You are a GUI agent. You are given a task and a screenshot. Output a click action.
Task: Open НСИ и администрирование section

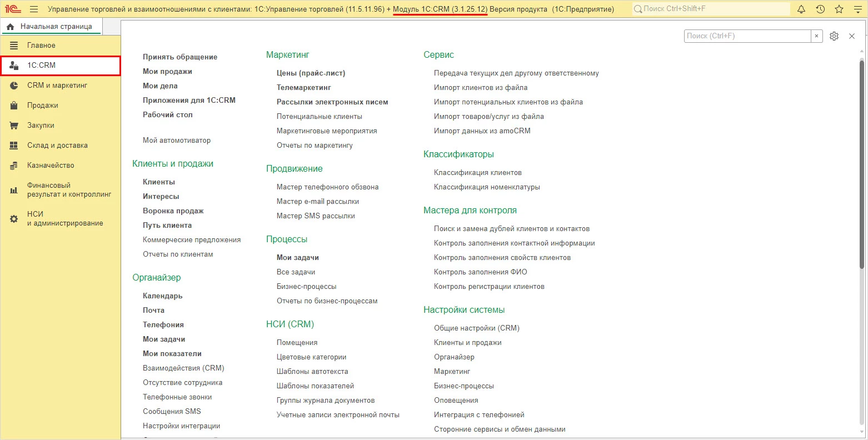(61, 219)
